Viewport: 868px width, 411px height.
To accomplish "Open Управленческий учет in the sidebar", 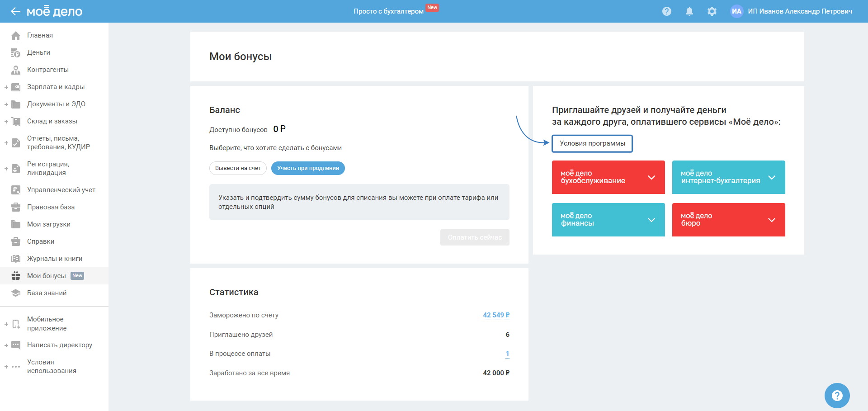I will point(61,190).
